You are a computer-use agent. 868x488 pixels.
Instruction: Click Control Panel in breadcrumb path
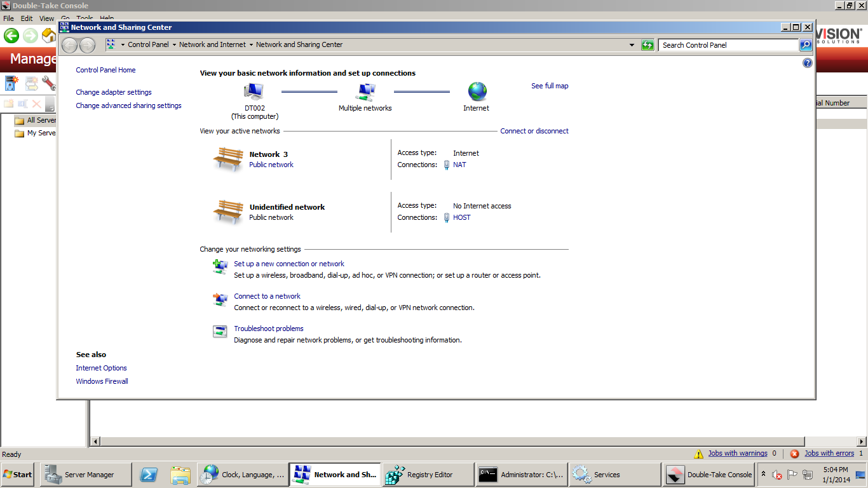pyautogui.click(x=148, y=45)
